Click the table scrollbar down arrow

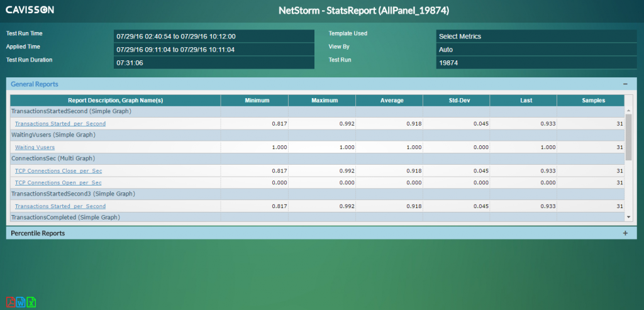[629, 216]
